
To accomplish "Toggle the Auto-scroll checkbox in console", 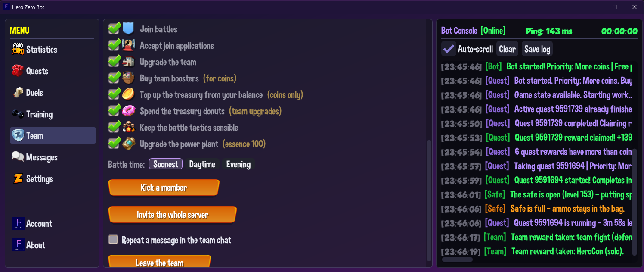I will click(449, 49).
